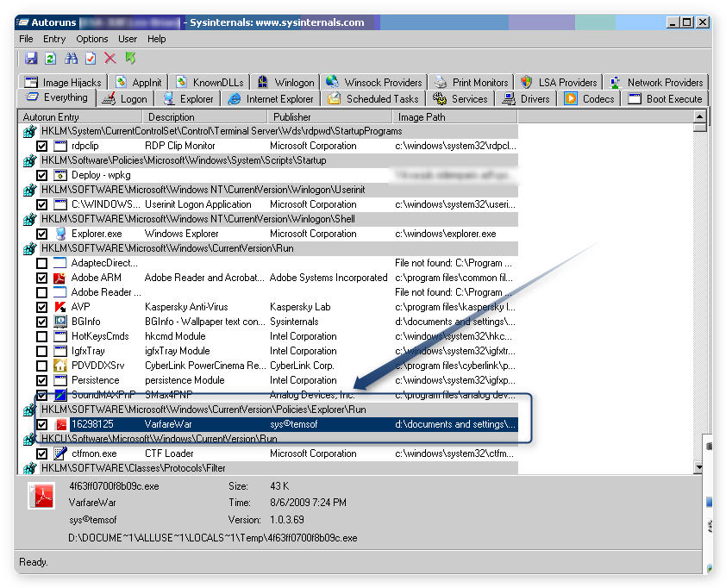Click the Refresh toolbar icon

(x=51, y=59)
